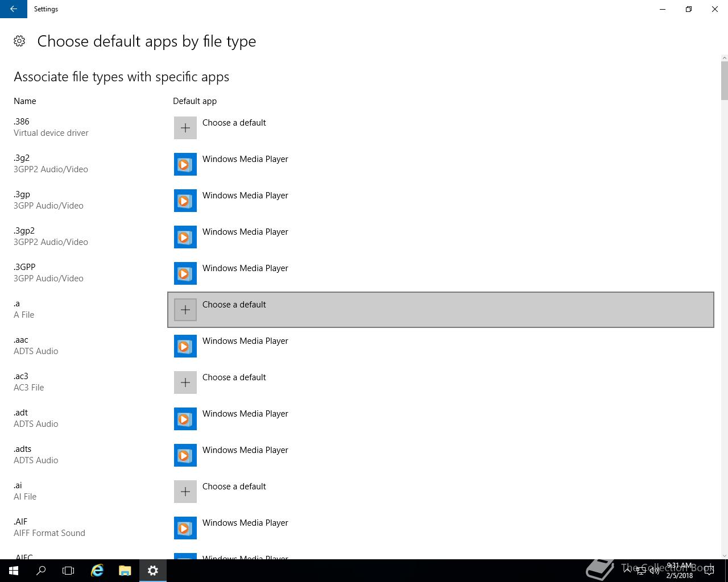
Task: Select the '.3GPP' extension name
Action: pos(24,267)
